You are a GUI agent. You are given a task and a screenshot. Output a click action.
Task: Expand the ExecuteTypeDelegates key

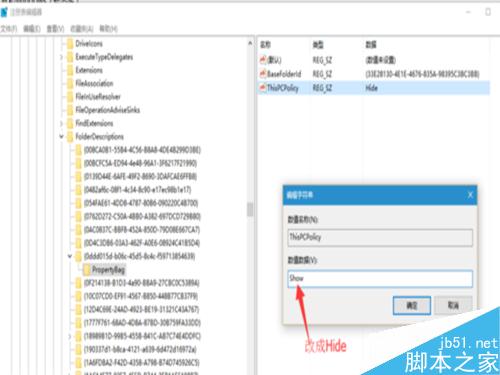click(x=61, y=57)
